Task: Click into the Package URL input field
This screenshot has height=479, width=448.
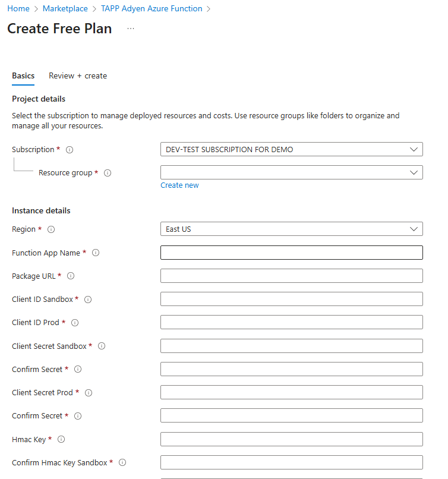Action: pos(291,276)
